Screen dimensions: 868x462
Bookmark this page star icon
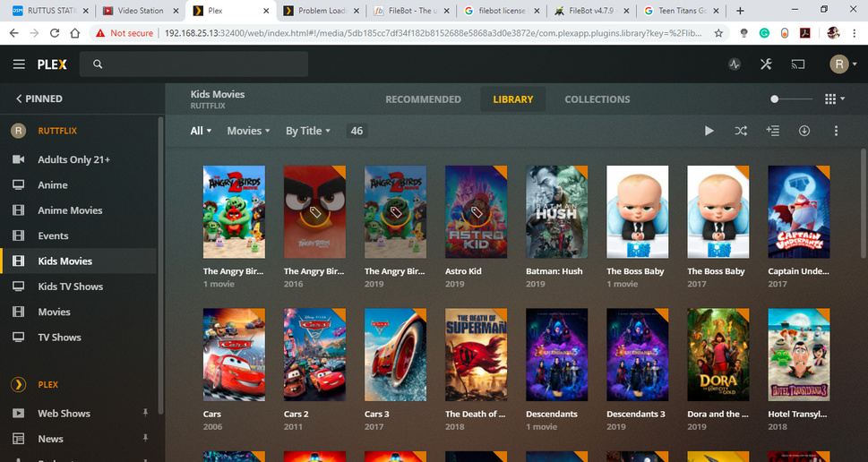(718, 33)
